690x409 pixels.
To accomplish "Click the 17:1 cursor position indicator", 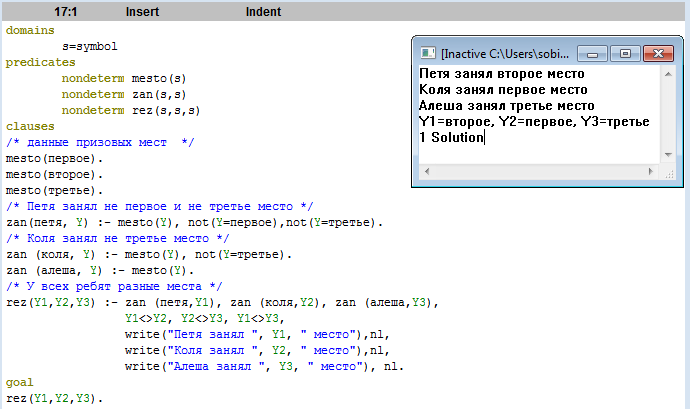I will pos(66,12).
